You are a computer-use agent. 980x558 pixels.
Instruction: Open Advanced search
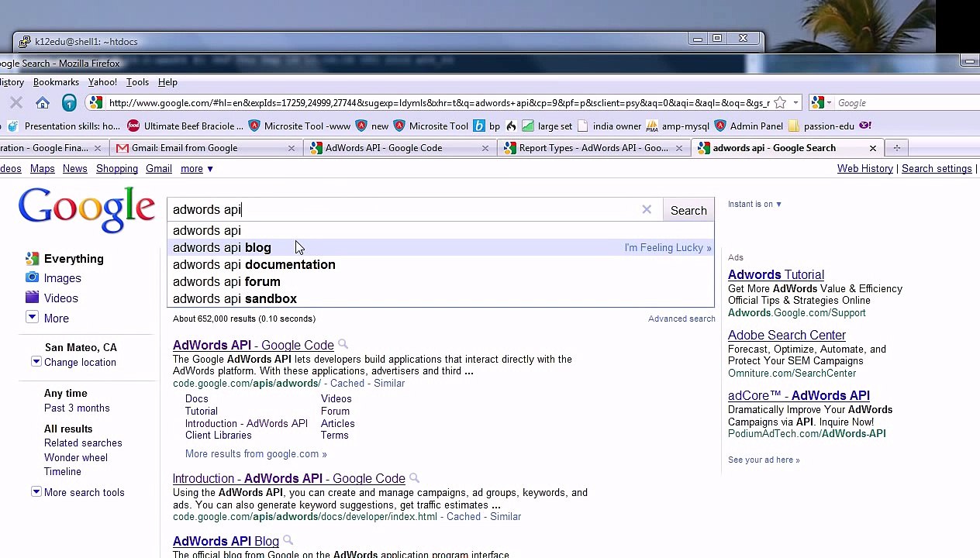click(x=682, y=319)
